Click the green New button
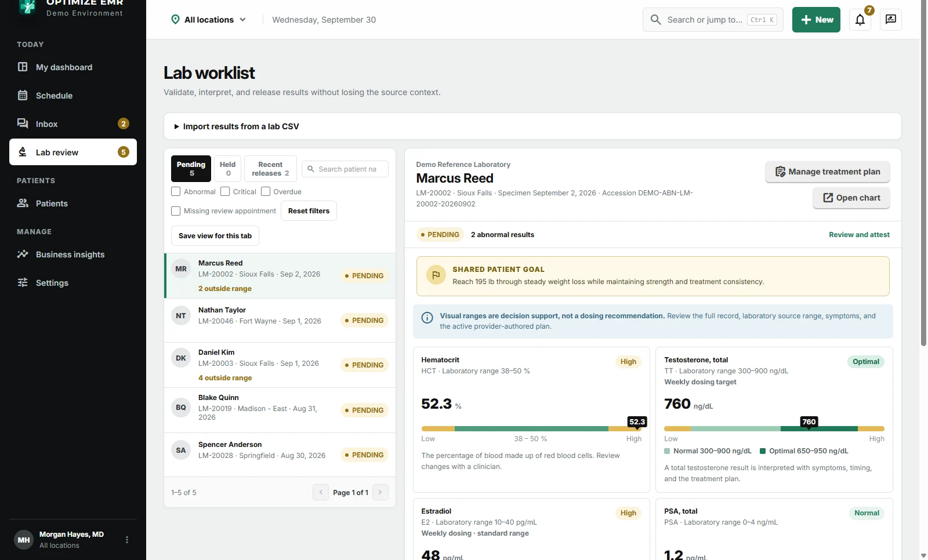This screenshot has height=560, width=928. [816, 20]
